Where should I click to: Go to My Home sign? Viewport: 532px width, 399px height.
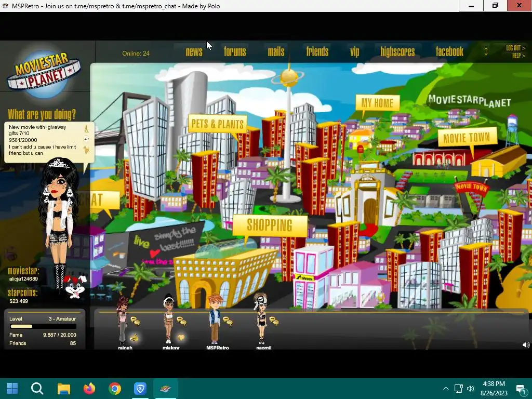[377, 103]
